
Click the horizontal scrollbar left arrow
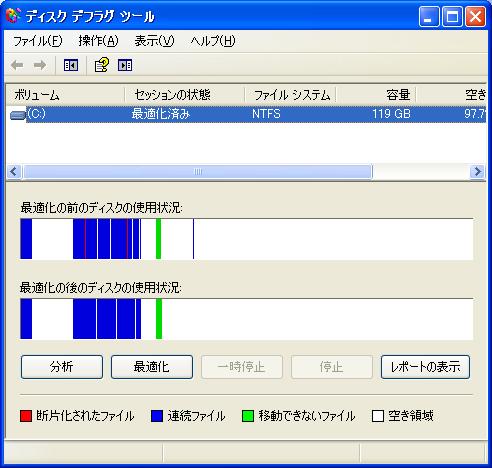14,172
